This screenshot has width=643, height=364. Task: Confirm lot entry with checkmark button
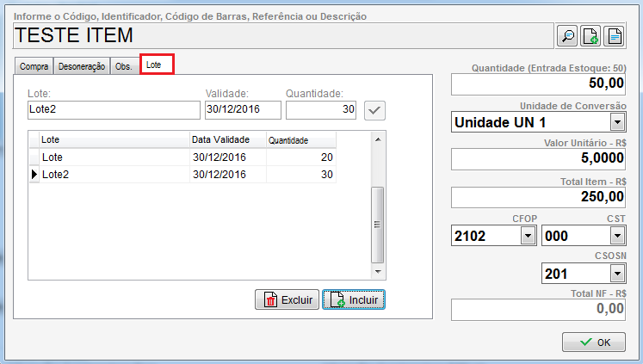tap(374, 109)
